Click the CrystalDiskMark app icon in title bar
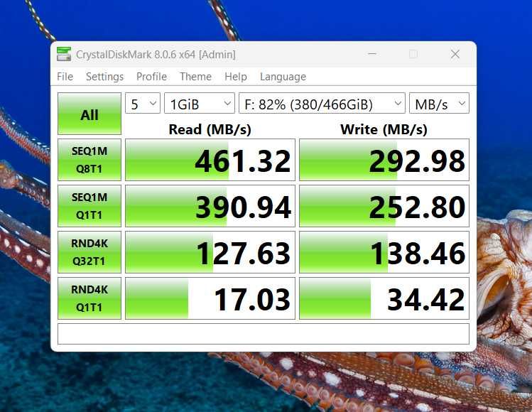 [64, 54]
